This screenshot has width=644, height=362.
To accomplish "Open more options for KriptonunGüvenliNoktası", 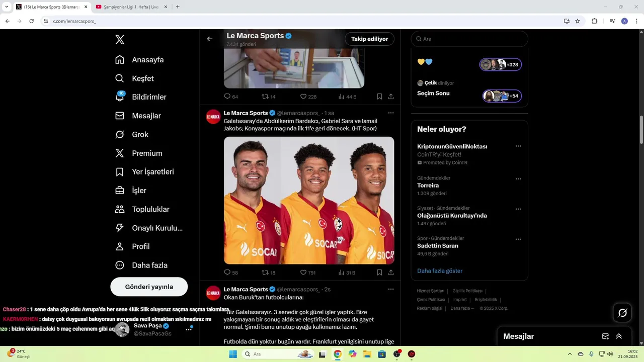I will tap(518, 146).
